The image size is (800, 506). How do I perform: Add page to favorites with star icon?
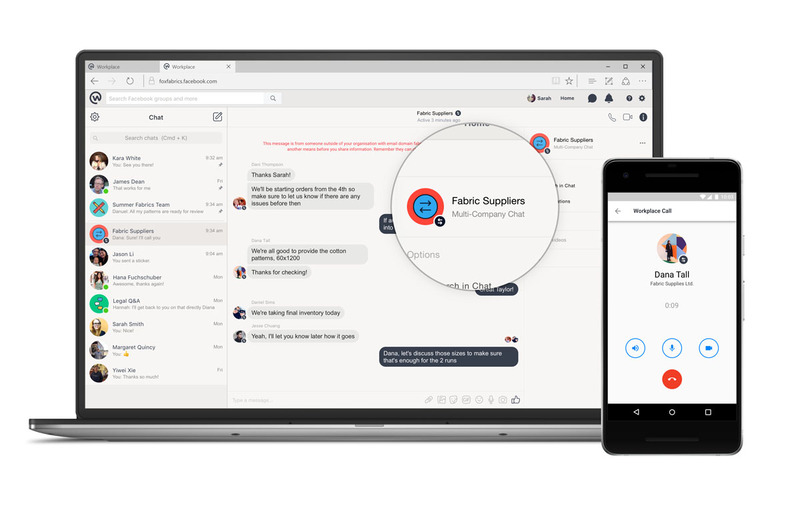569,81
